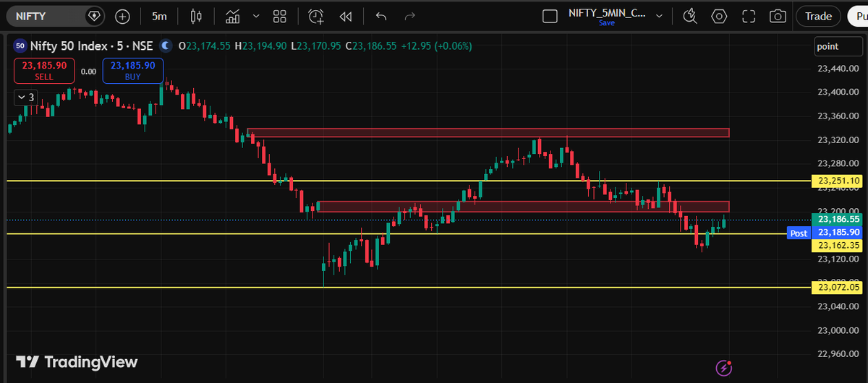Click the spread value 0.00

(x=88, y=72)
